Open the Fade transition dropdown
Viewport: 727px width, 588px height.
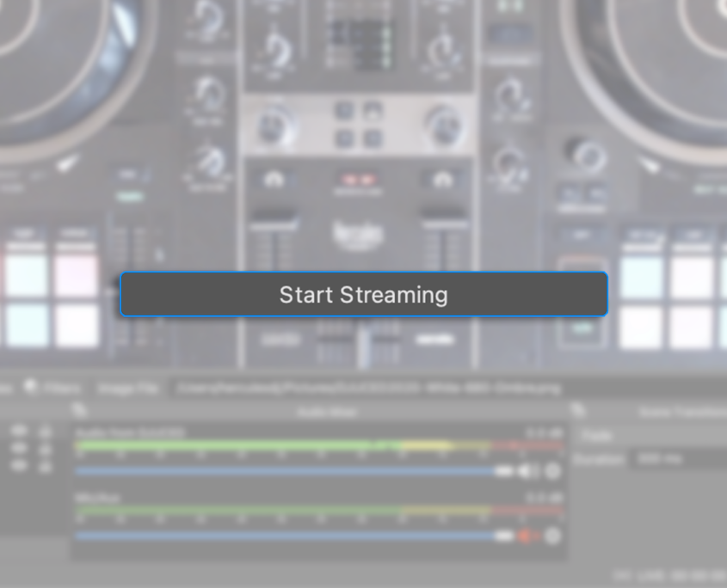[650, 436]
